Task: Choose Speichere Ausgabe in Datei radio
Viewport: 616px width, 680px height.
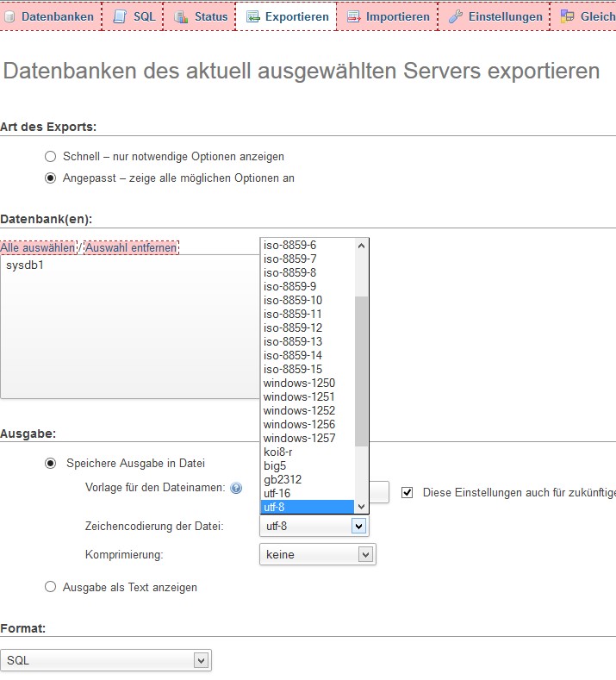Action: [x=50, y=464]
